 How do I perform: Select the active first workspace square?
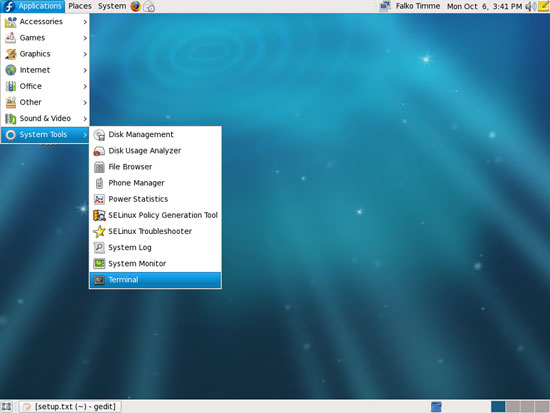coord(498,407)
